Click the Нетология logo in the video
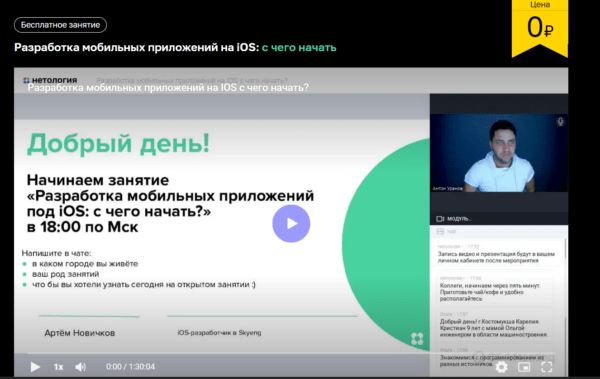This screenshot has width=600, height=379. pos(50,80)
